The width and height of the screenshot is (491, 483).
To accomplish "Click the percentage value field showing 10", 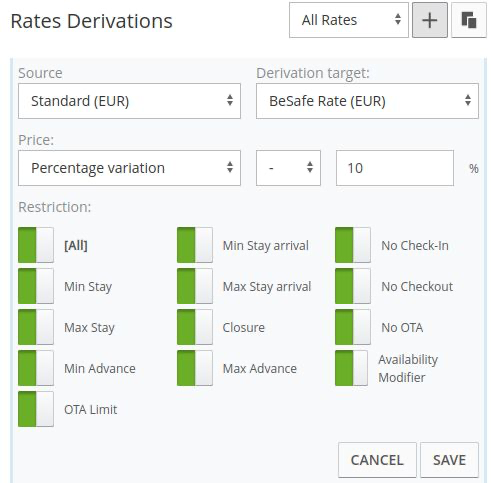I will 395,168.
